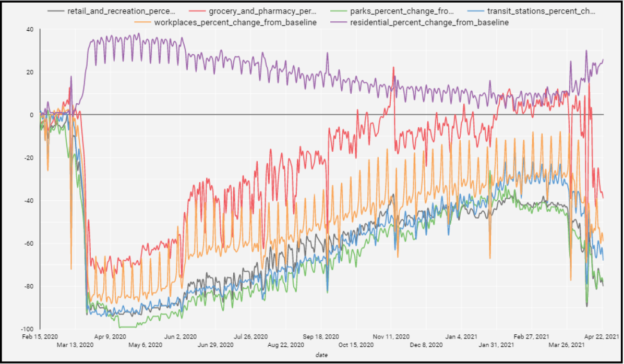The width and height of the screenshot is (624, 364).
Task: Click the y-axis value 40
Action: [31, 29]
